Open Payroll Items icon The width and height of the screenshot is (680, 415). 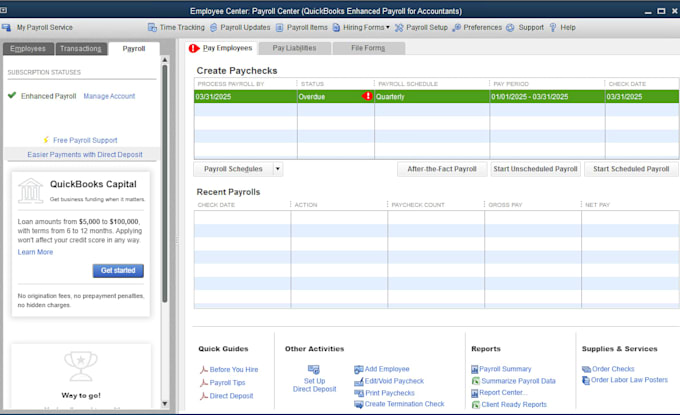[x=280, y=27]
